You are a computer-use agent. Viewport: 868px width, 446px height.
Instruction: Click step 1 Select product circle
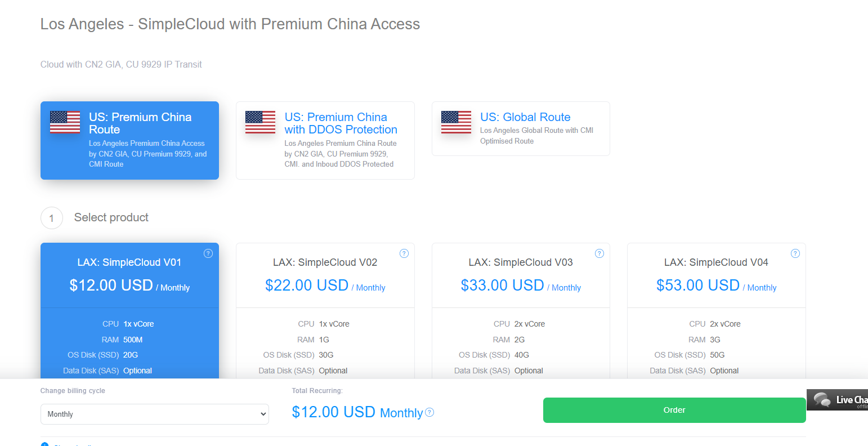pyautogui.click(x=52, y=218)
